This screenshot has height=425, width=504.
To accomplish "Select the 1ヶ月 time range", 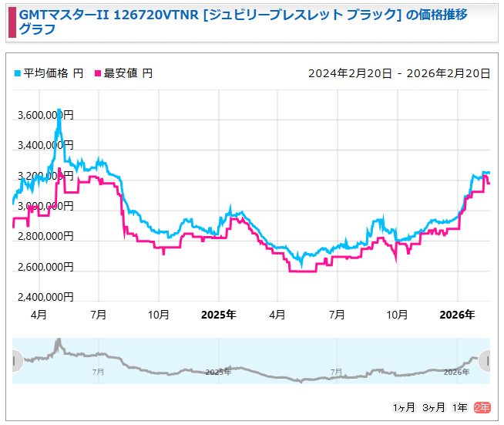I will point(404,407).
